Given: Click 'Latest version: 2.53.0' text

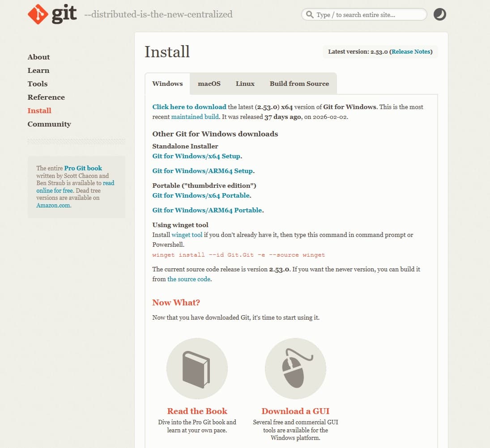Looking at the screenshot, I should [358, 51].
